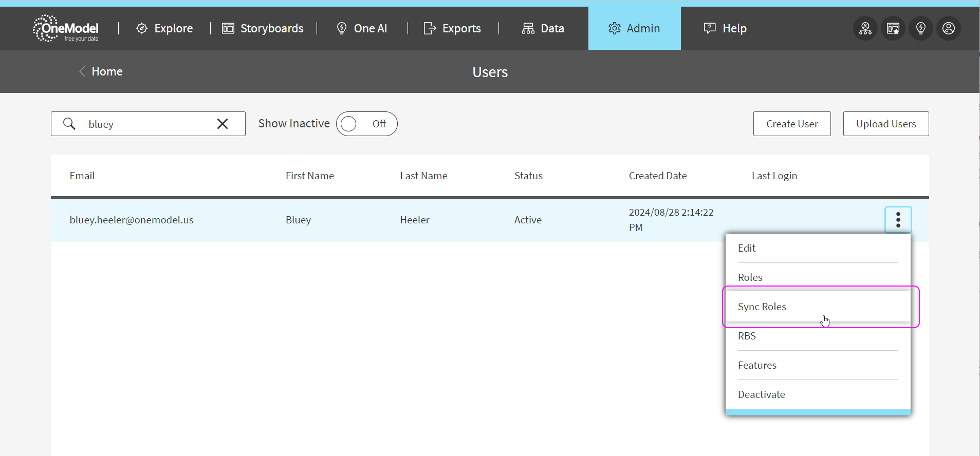Click the Users page title
This screenshot has height=456, width=980.
490,72
